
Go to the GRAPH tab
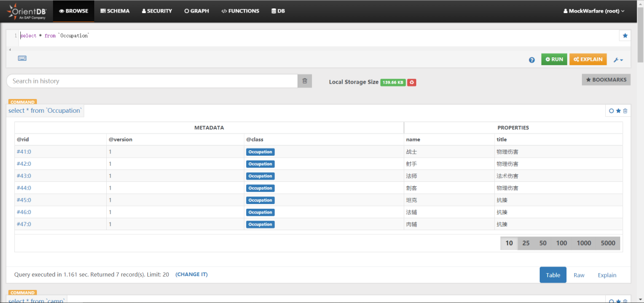197,11
